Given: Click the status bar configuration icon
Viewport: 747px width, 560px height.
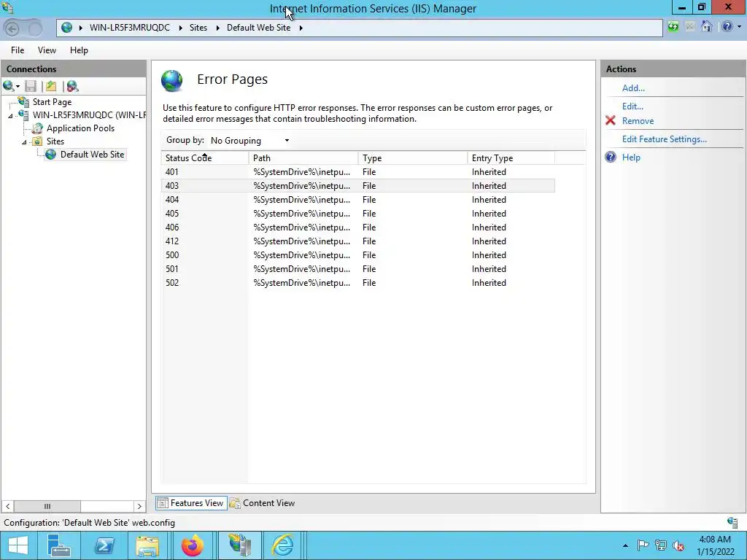Looking at the screenshot, I should [732, 522].
